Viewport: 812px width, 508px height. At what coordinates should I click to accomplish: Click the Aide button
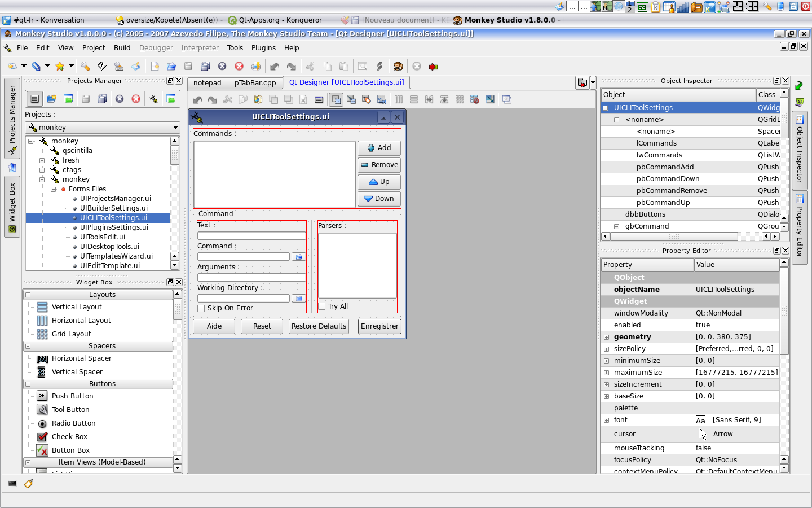pos(214,326)
